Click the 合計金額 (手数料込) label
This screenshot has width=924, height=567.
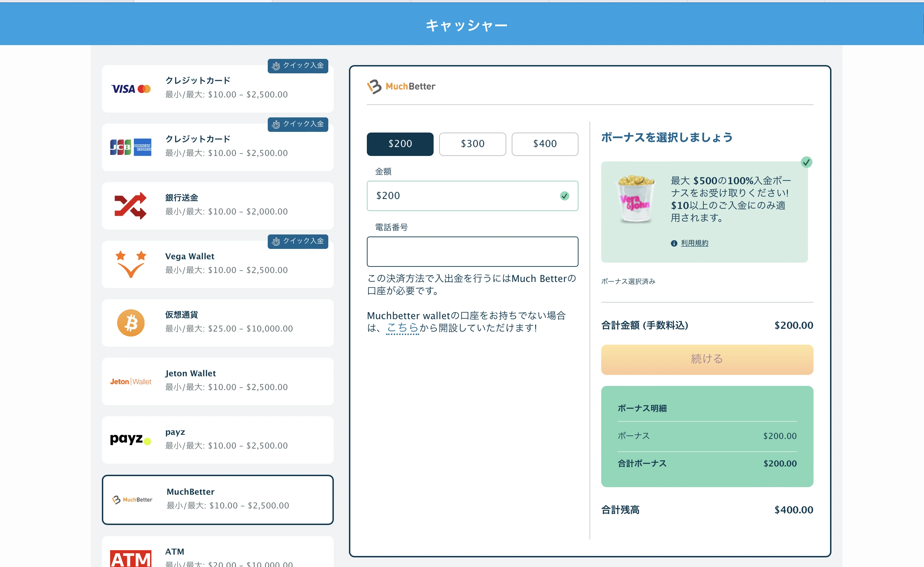pyautogui.click(x=645, y=325)
